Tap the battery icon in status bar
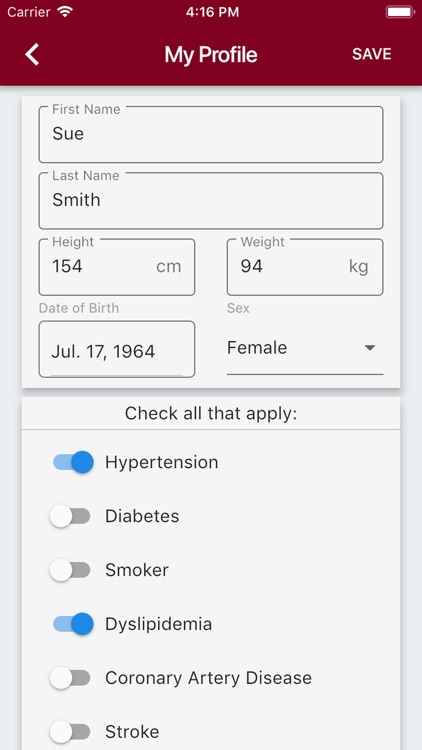 [x=400, y=12]
